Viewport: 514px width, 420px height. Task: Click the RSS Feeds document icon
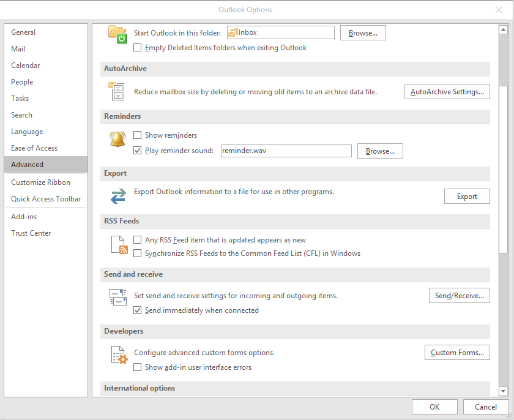coord(119,244)
